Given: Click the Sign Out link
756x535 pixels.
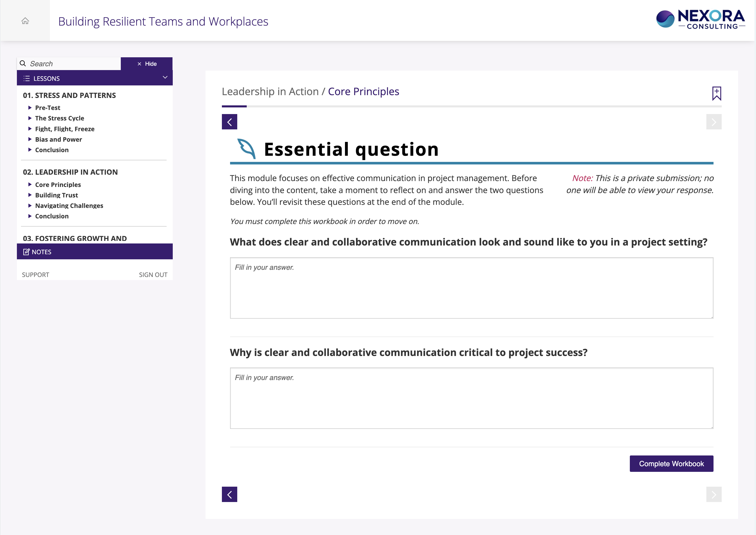Looking at the screenshot, I should coord(153,275).
